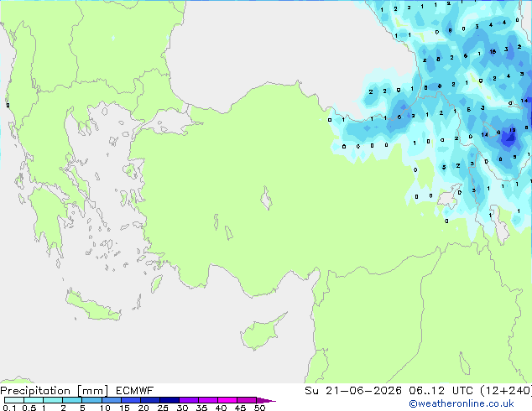The height and width of the screenshot is (411, 532).
Task: Click the legend tick label '25'
Action: point(163,408)
